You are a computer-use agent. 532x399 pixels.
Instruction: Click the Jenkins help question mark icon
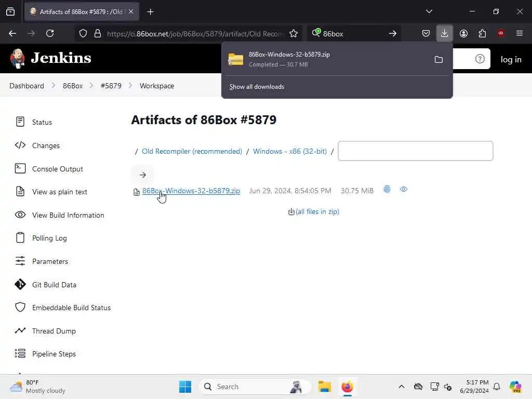point(480,59)
